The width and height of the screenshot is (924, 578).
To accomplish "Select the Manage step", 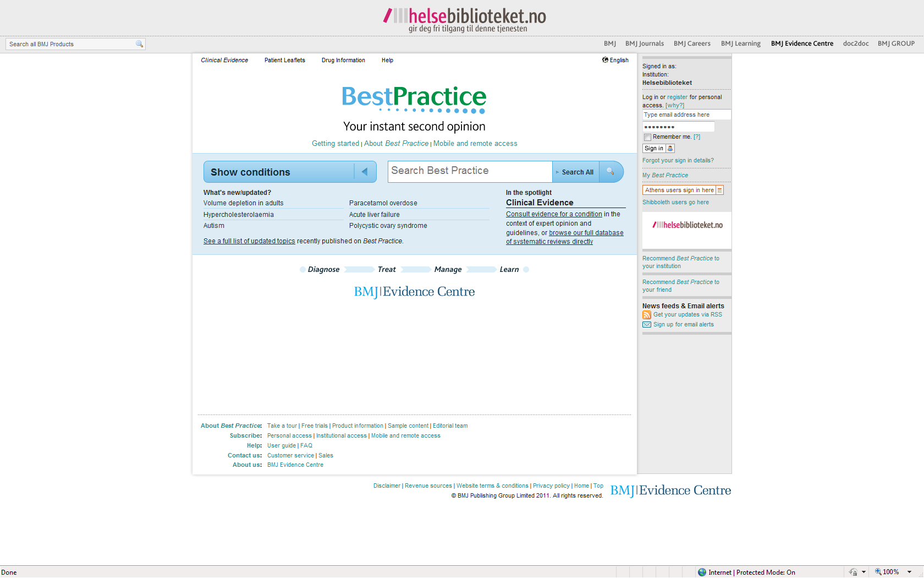I will coord(448,270).
